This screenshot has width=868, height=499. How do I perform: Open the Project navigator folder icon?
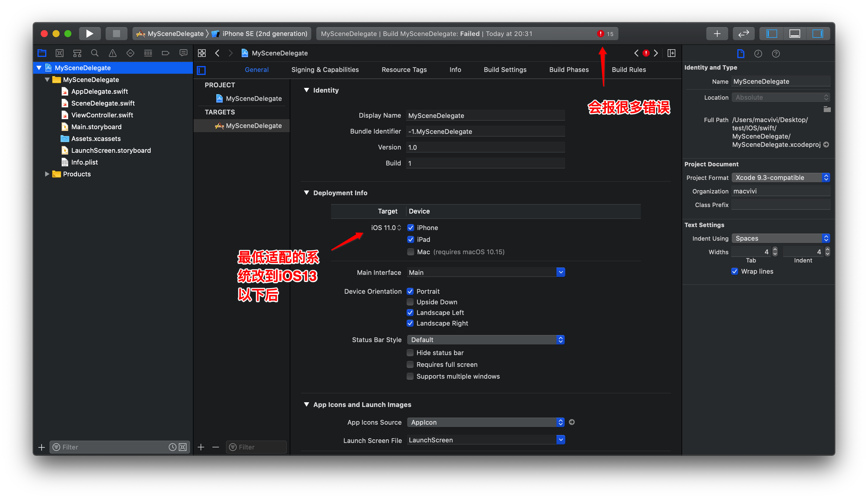pos(42,53)
